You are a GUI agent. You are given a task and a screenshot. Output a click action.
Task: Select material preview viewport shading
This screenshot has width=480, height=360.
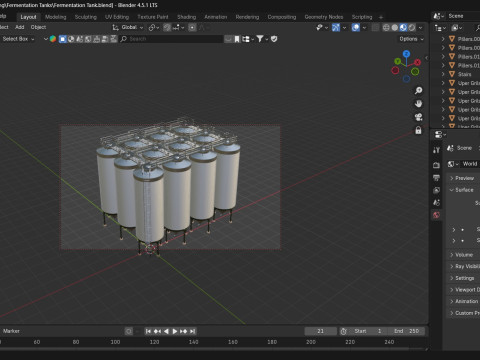[403, 28]
